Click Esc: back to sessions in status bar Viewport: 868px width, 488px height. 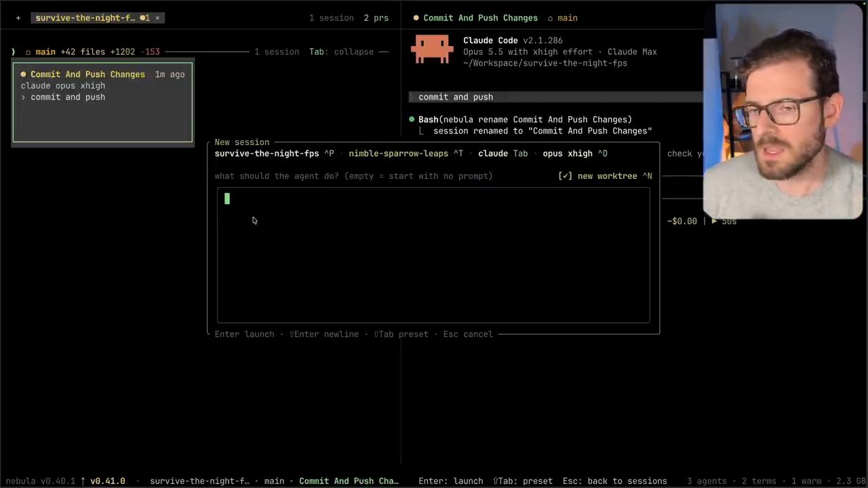click(x=614, y=481)
